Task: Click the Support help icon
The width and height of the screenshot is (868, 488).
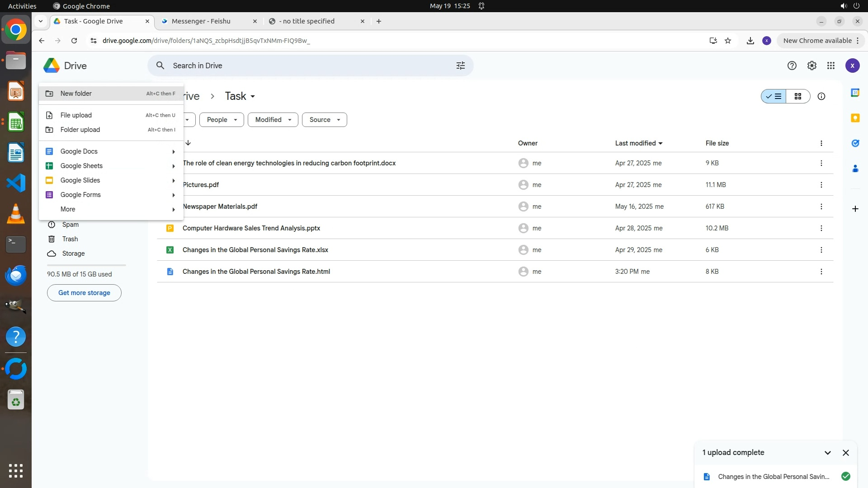Action: point(792,66)
